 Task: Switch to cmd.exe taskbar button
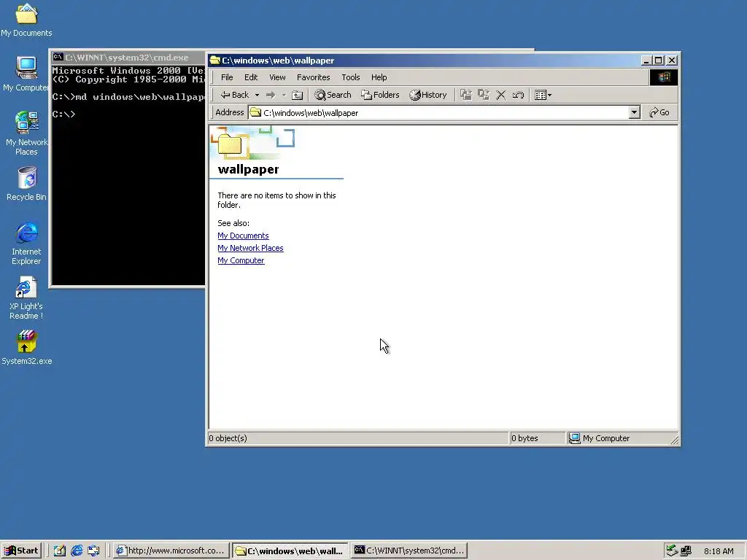coord(409,551)
